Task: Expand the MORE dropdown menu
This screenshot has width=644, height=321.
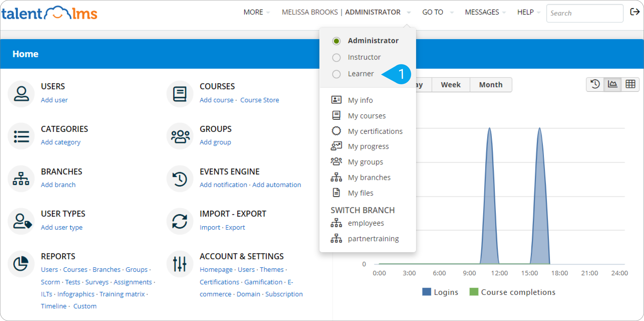Action: tap(256, 12)
